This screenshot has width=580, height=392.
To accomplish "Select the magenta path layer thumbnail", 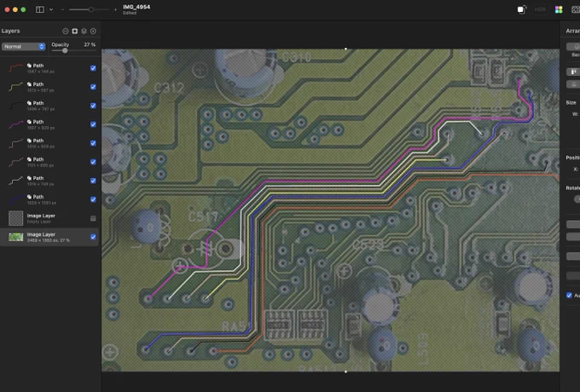I will point(15,124).
